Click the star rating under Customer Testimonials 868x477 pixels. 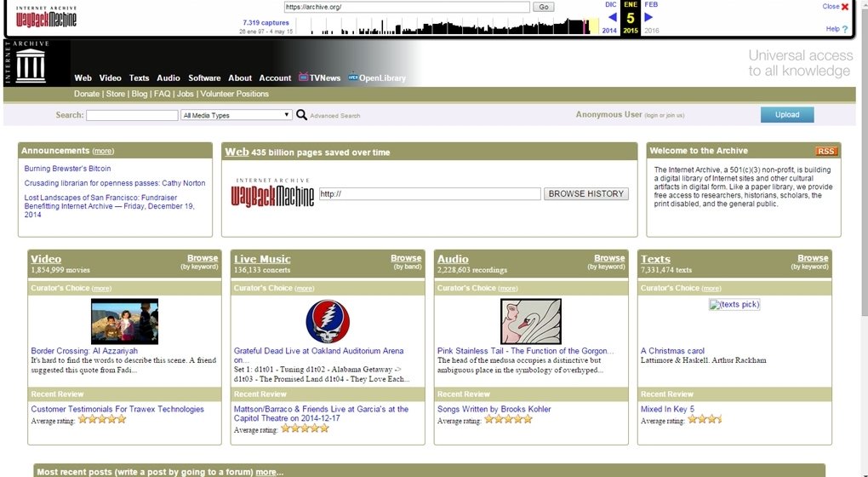[x=102, y=419]
